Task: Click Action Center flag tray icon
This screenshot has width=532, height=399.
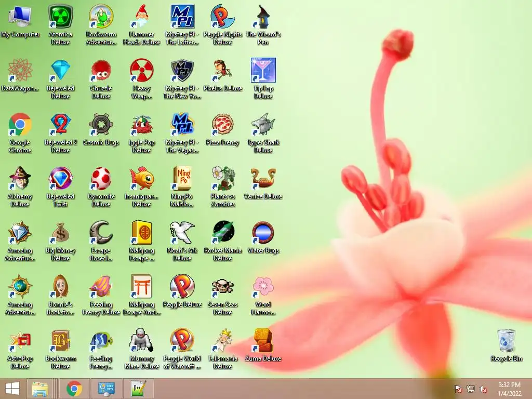Action: 458,389
